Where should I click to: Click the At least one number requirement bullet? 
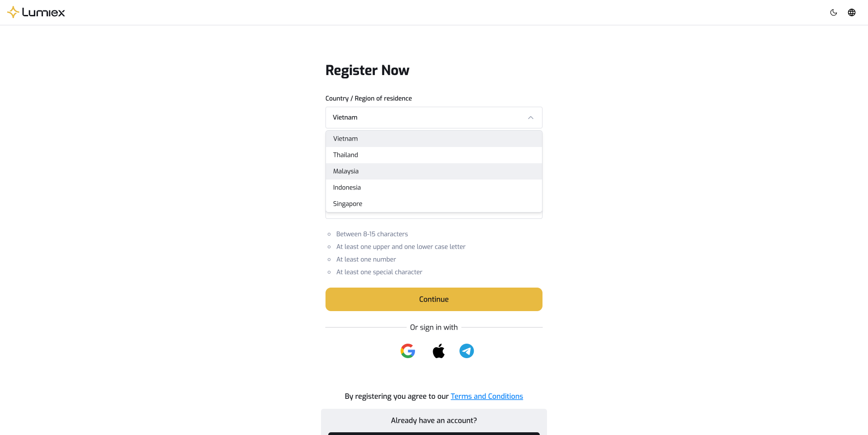366,259
